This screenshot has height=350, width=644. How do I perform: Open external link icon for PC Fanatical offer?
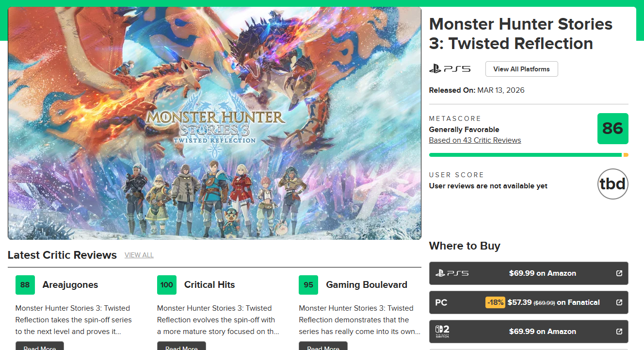619,302
